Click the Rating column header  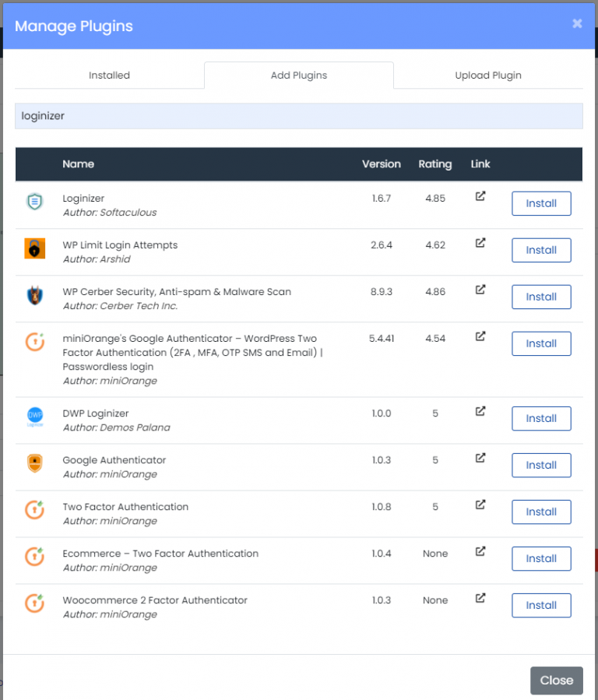[x=434, y=164]
